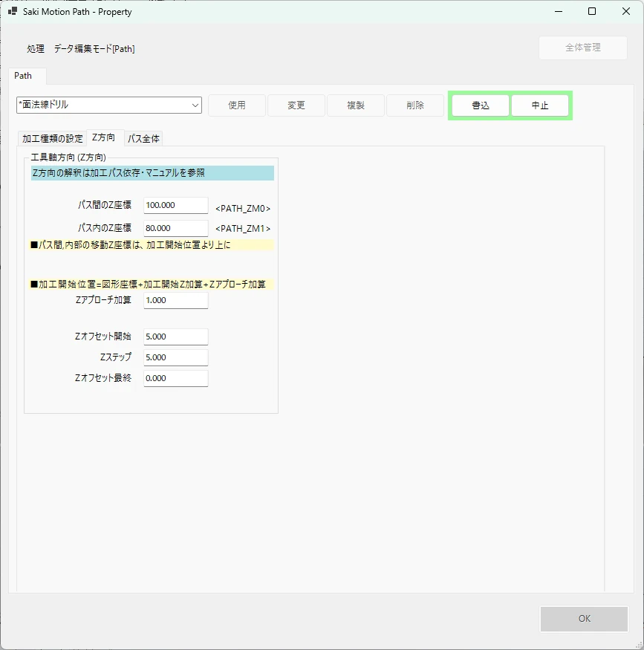This screenshot has height=650, width=644.
Task: Click the 使用 button
Action: tap(237, 105)
